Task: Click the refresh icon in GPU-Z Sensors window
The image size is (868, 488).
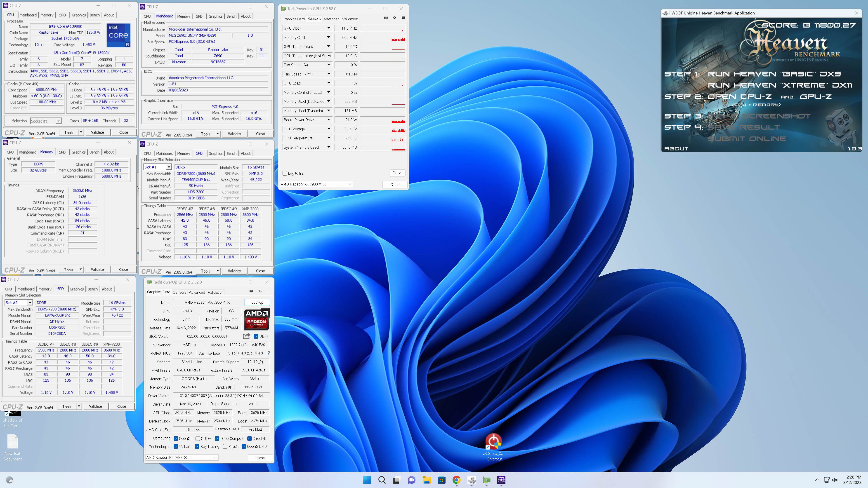Action: (395, 18)
